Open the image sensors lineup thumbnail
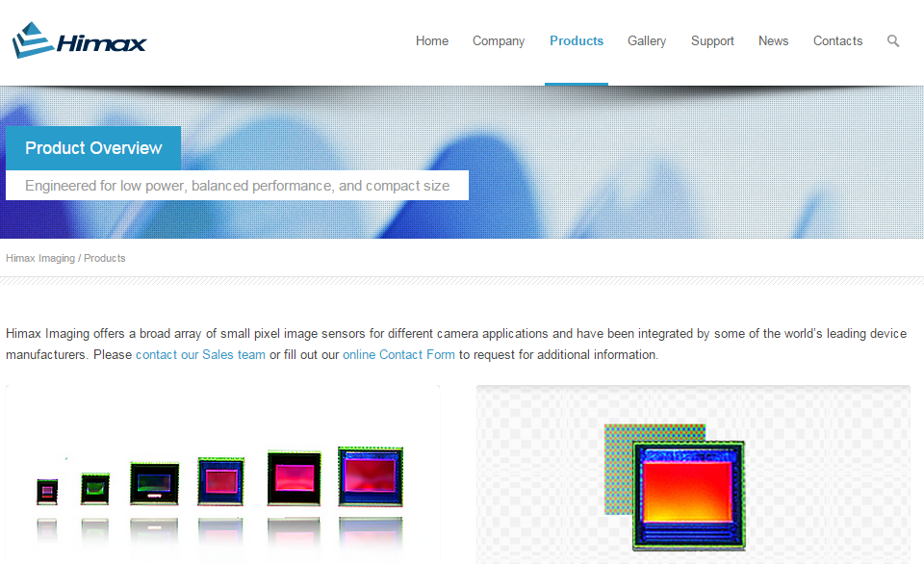Screen dimensions: 924x564 tap(222, 474)
